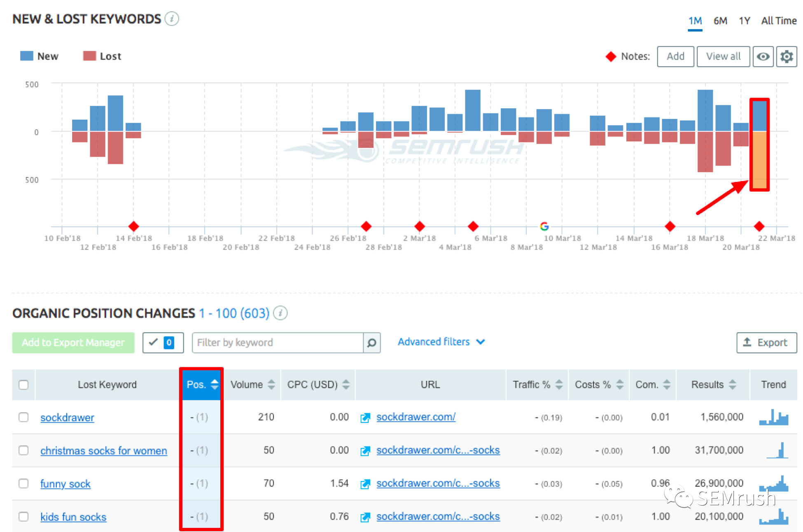803x532 pixels.
Task: Click the View all notes button
Action: tap(723, 56)
